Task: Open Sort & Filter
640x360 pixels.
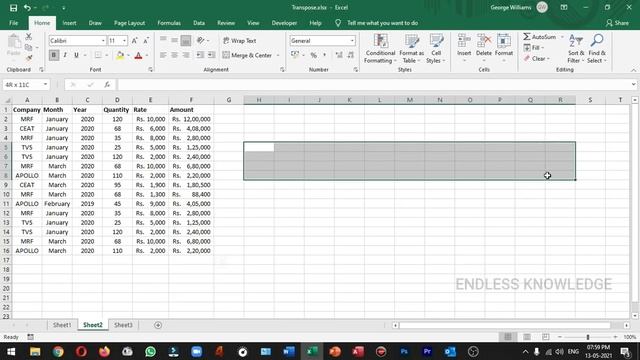Action: click(576, 49)
